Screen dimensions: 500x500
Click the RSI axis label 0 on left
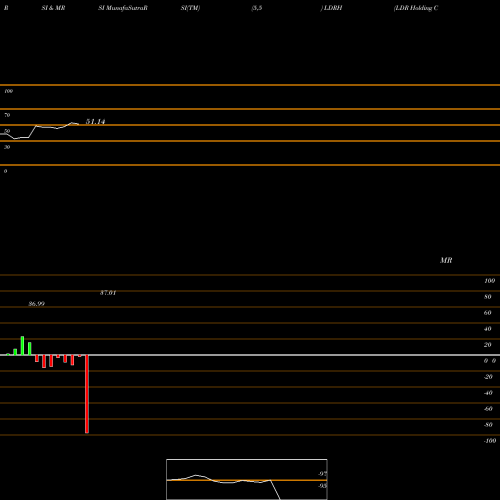5,171
